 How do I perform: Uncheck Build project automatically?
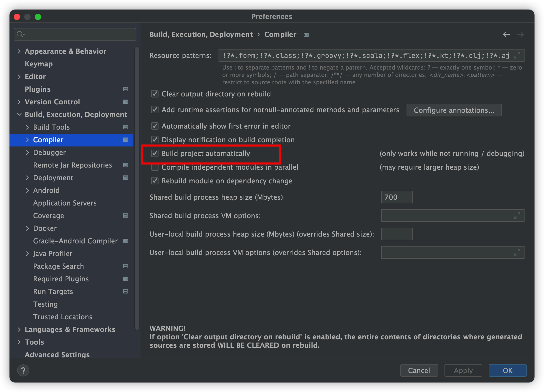click(x=155, y=153)
